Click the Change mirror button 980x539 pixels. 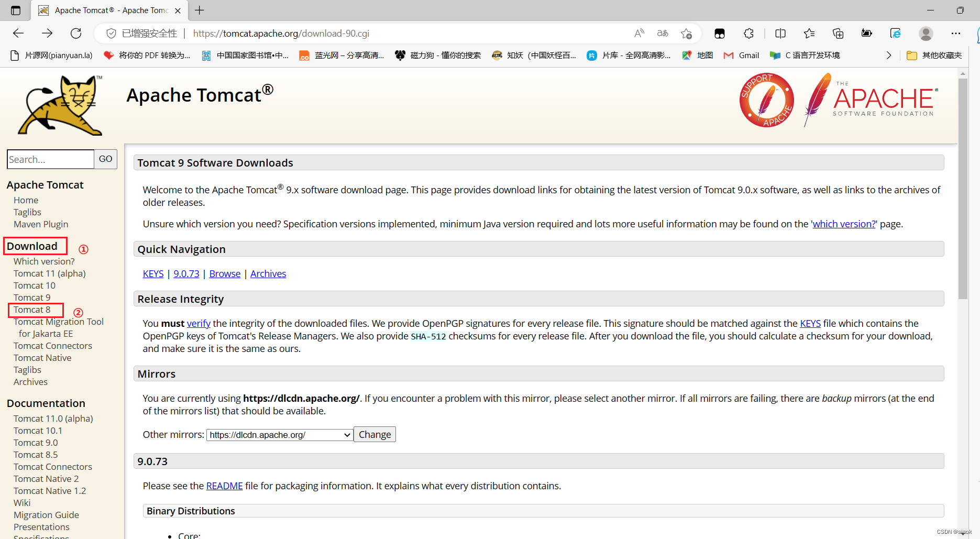375,435
